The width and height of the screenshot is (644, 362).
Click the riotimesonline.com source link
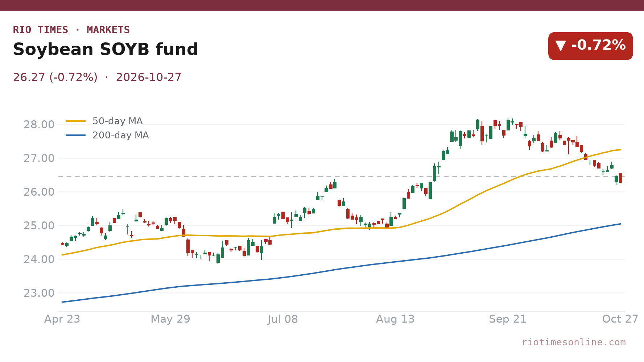tap(574, 342)
